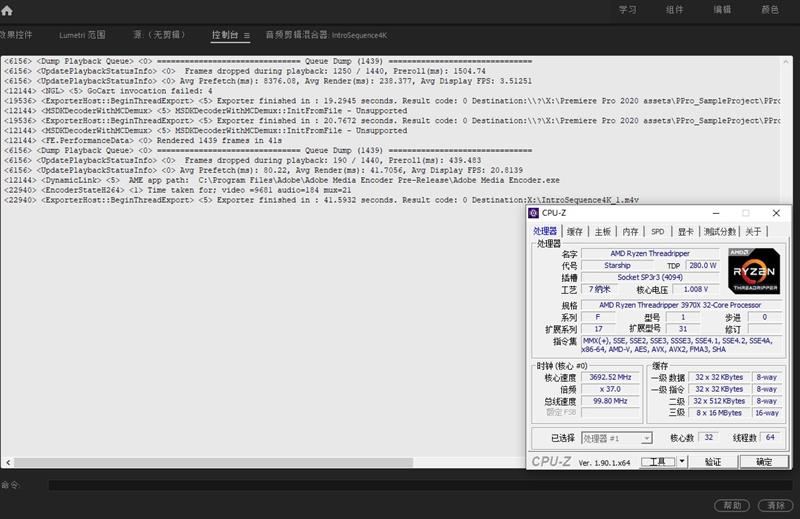
Task: Close the CPU-Z window
Action: pyautogui.click(x=776, y=213)
